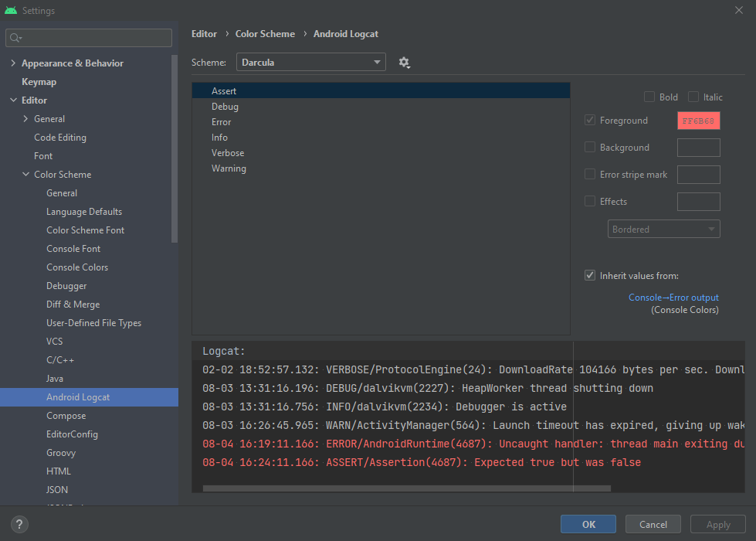Click the Android icon in title bar
The image size is (756, 541).
click(11, 11)
